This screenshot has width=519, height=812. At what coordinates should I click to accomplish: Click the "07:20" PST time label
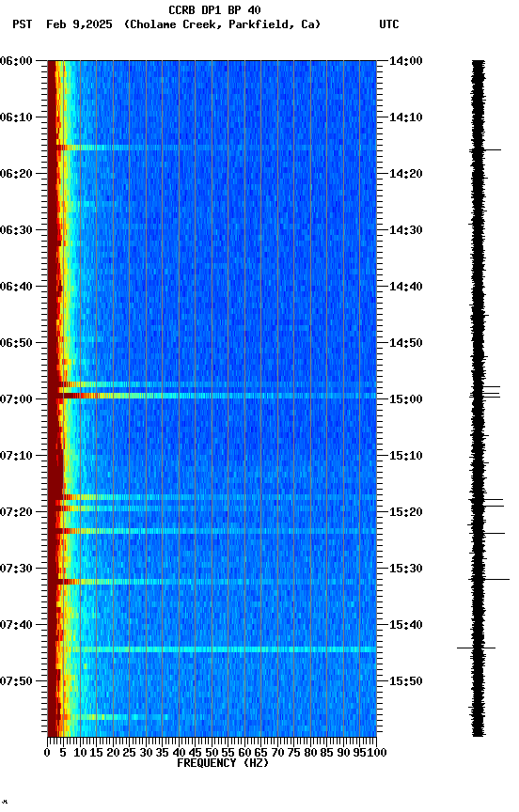coord(16,513)
